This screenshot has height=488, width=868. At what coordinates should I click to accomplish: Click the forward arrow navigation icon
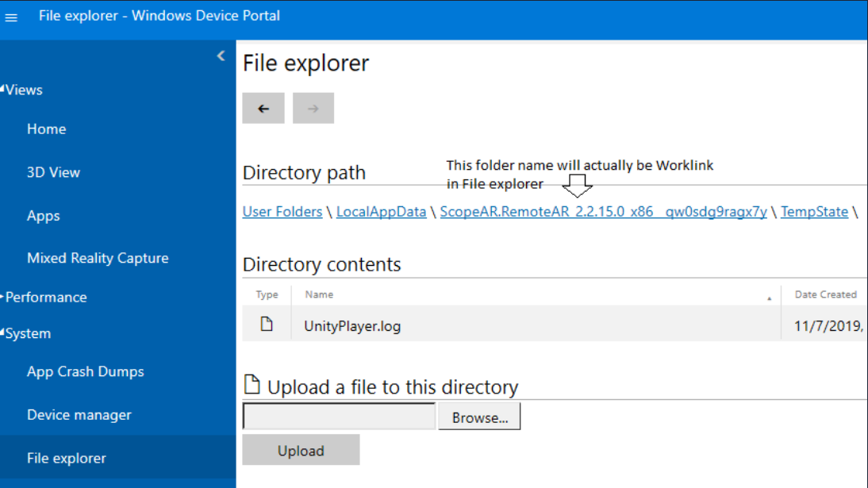coord(313,108)
